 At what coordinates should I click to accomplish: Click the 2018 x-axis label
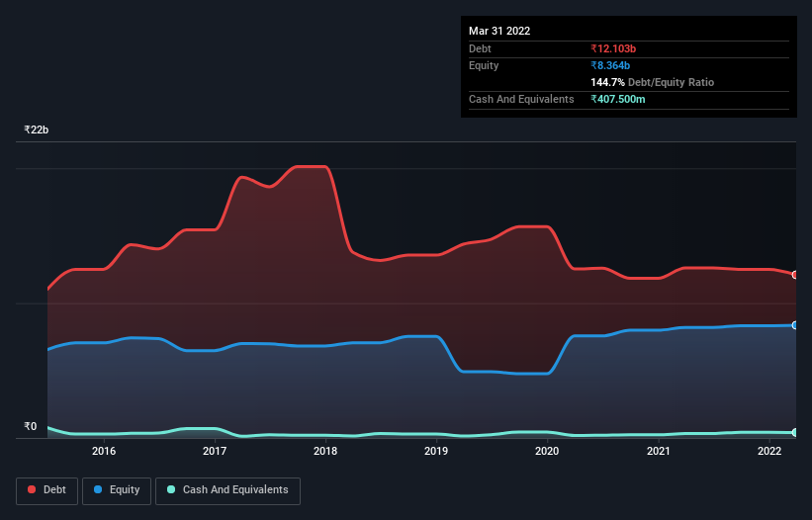325,451
